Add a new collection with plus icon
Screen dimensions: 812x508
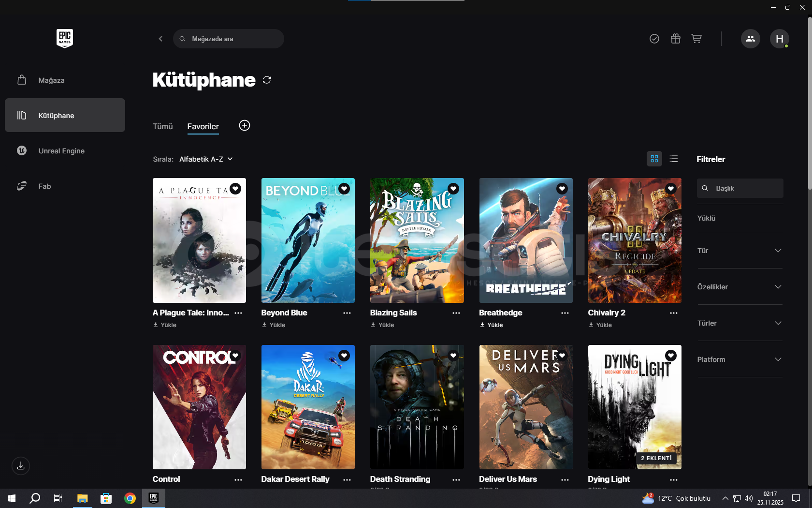click(x=245, y=125)
